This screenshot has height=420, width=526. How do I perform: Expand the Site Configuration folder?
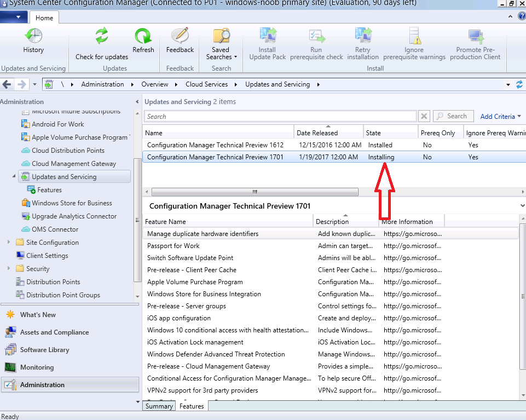[9, 242]
